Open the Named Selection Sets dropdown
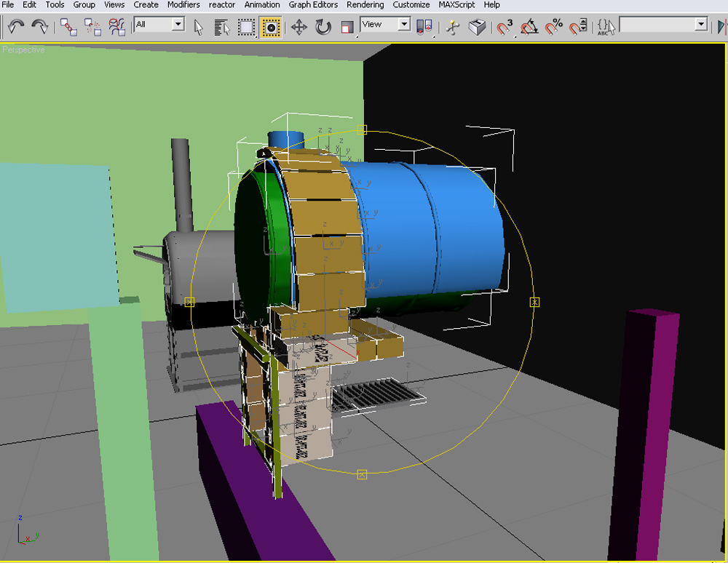This screenshot has width=728, height=563. coord(701,25)
